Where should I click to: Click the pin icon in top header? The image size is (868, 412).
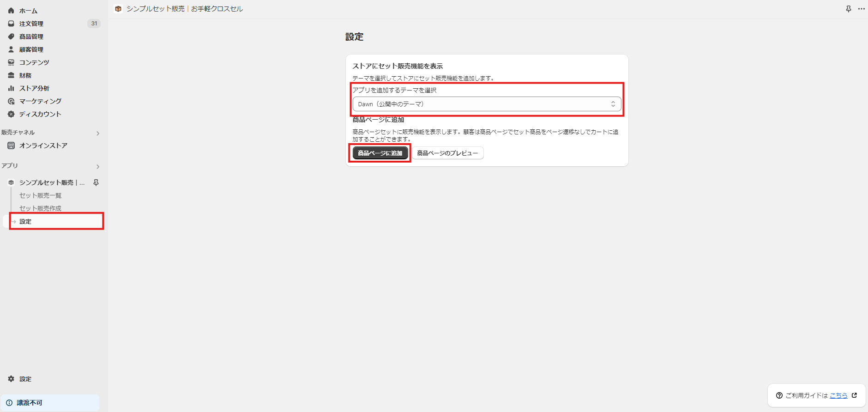coord(849,9)
